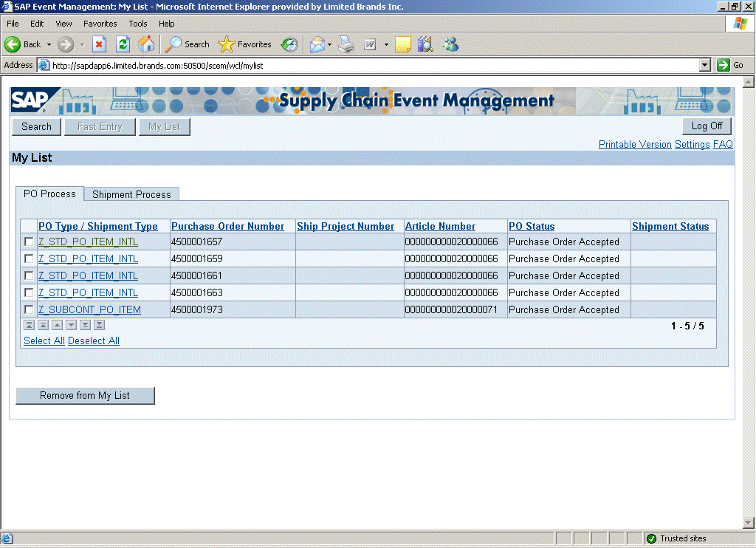Click the Select All link
The height and width of the screenshot is (548, 756).
(44, 340)
